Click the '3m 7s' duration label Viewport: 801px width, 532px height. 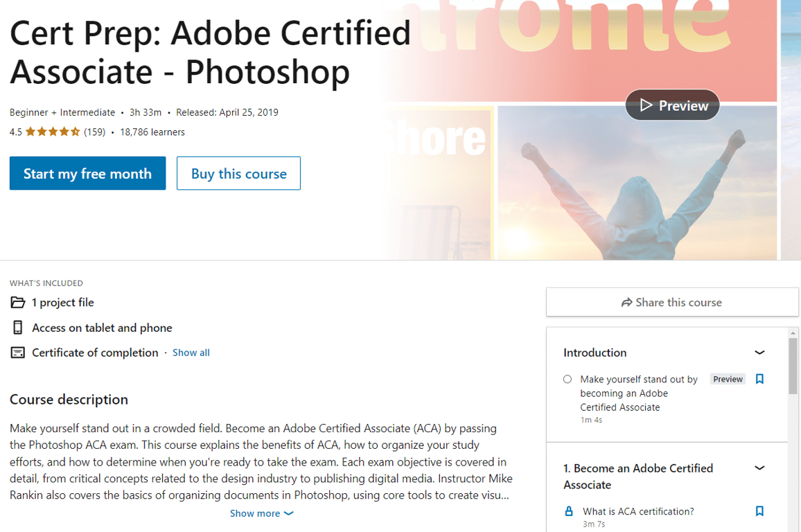point(594,524)
